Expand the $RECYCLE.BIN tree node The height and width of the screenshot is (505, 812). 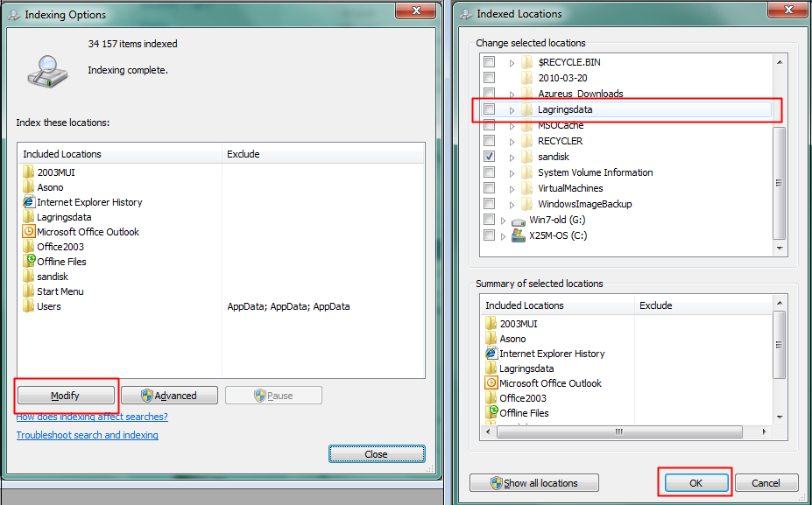click(x=512, y=63)
